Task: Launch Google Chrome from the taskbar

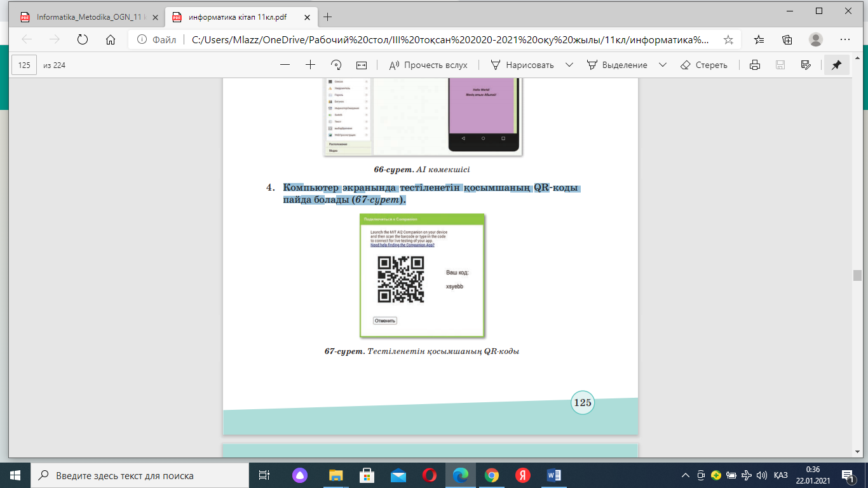Action: (x=491, y=475)
